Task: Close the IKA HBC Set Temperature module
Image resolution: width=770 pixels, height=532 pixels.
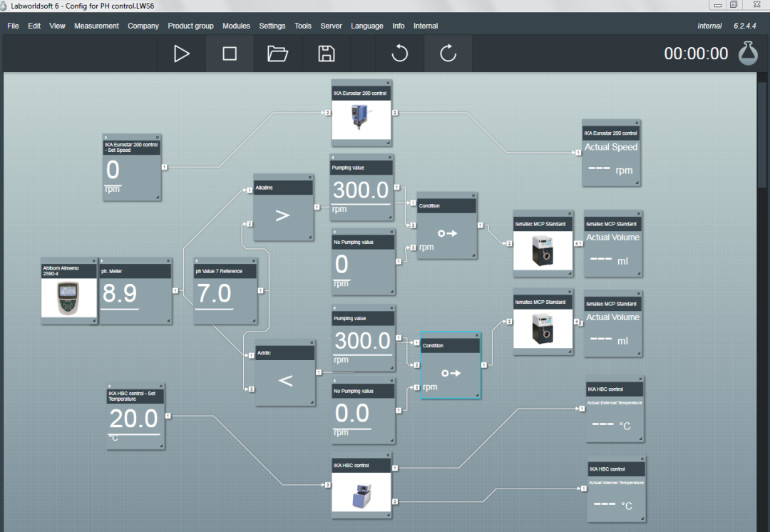Action: (161, 386)
